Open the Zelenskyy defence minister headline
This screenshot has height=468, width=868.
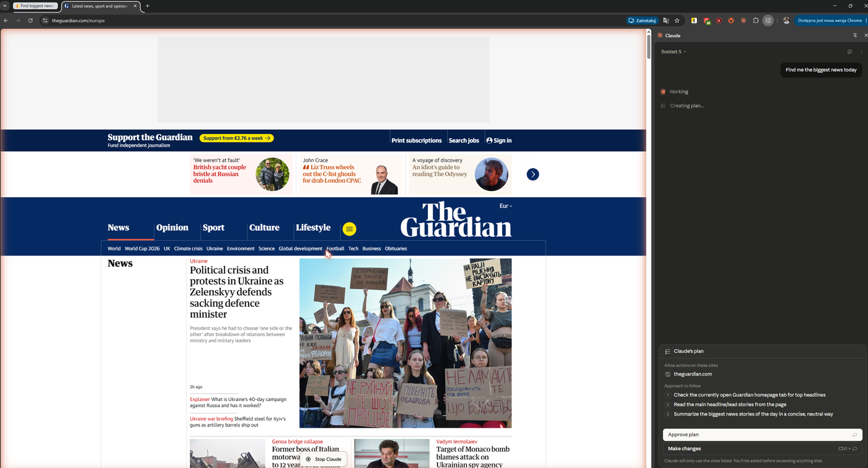pos(237,292)
